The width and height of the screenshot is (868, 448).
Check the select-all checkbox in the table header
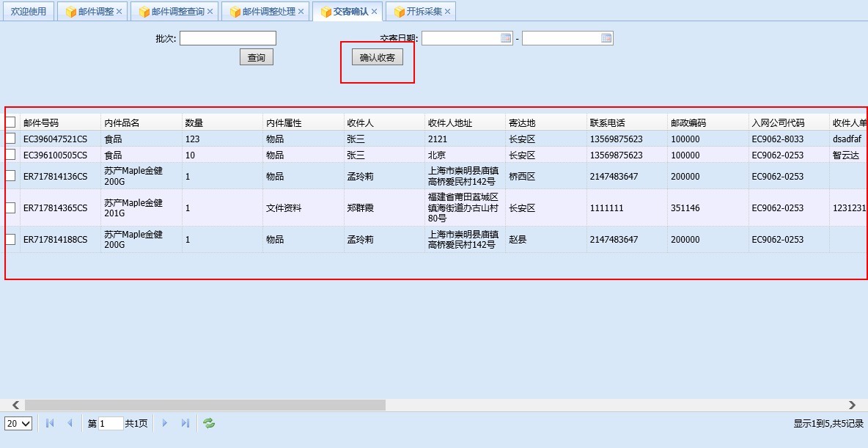click(10, 121)
